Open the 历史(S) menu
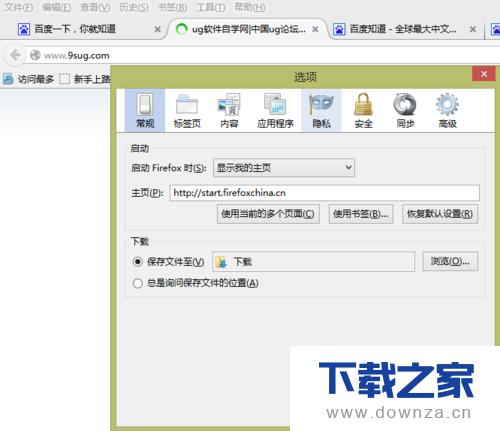The image size is (500, 431). tap(134, 7)
